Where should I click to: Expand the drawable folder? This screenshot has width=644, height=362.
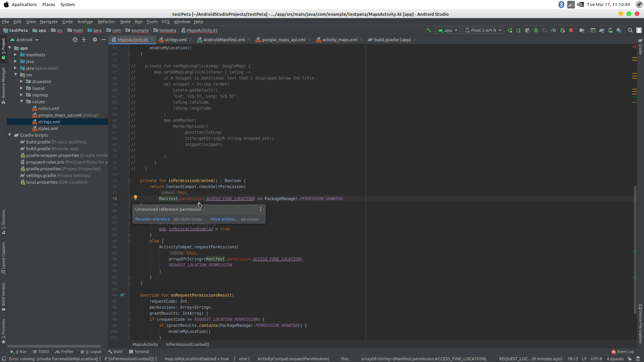point(21,81)
